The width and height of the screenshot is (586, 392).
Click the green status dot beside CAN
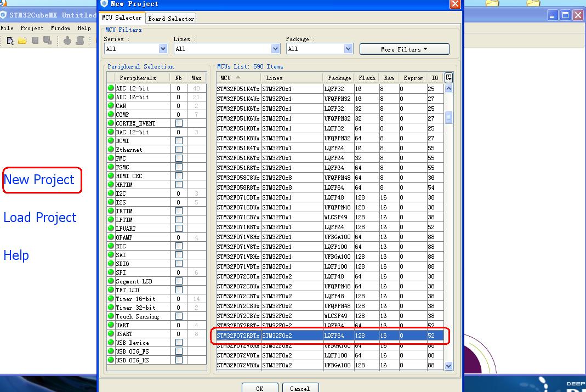(x=111, y=105)
